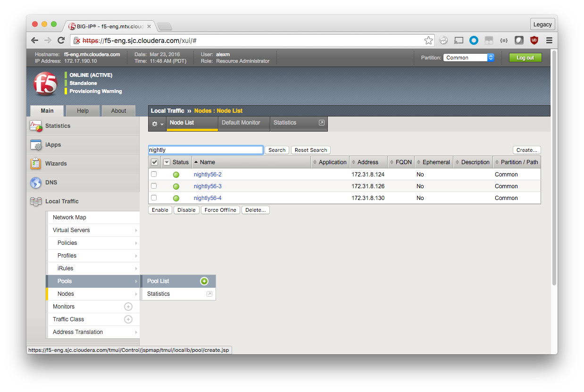Open the gear settings dropdown menu

click(157, 124)
